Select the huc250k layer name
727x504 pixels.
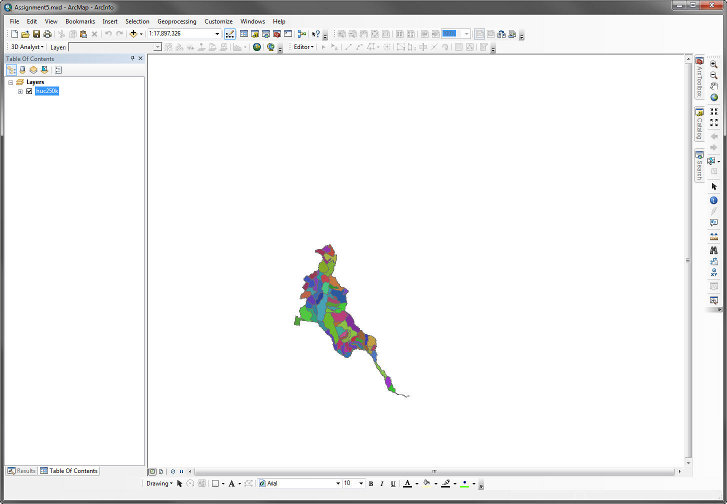[x=47, y=91]
